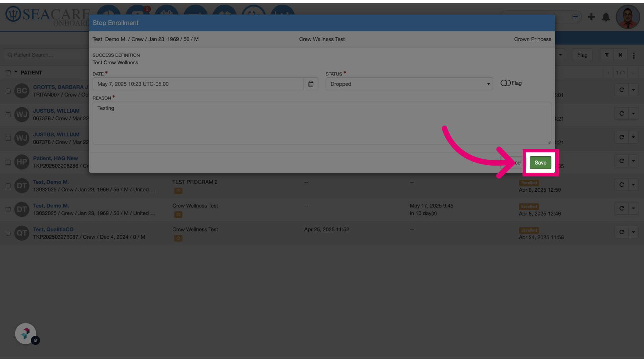Open CROTTS, BARBARA patient link
644x362 pixels.
tap(60, 87)
